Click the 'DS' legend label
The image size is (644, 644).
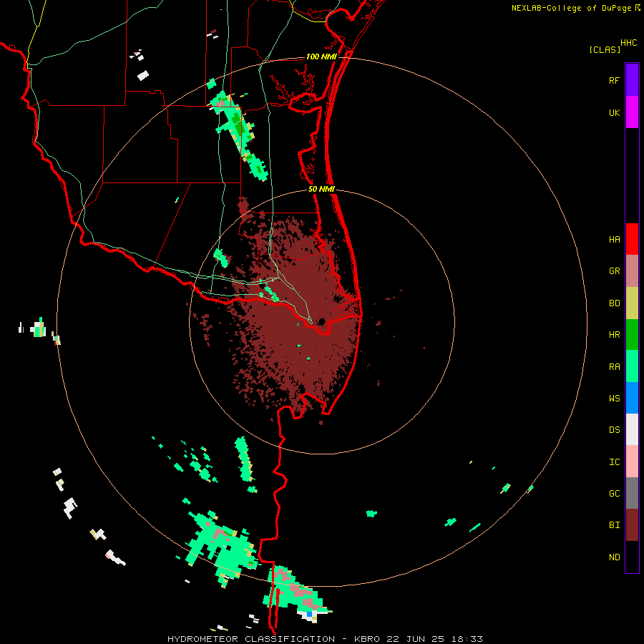coord(614,430)
